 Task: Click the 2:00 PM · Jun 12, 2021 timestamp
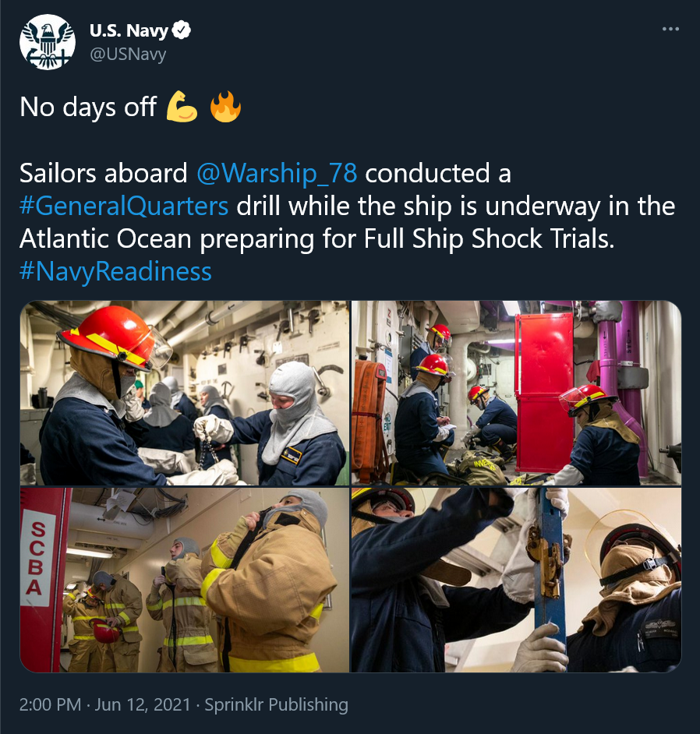105,704
